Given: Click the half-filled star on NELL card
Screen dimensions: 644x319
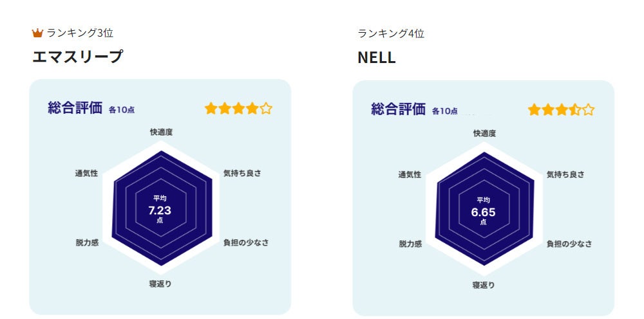Looking at the screenshot, I should point(575,110).
